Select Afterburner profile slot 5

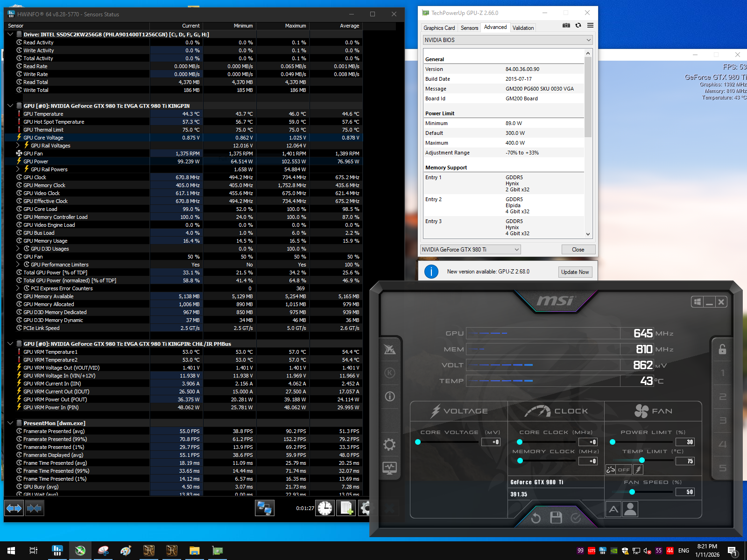[723, 468]
